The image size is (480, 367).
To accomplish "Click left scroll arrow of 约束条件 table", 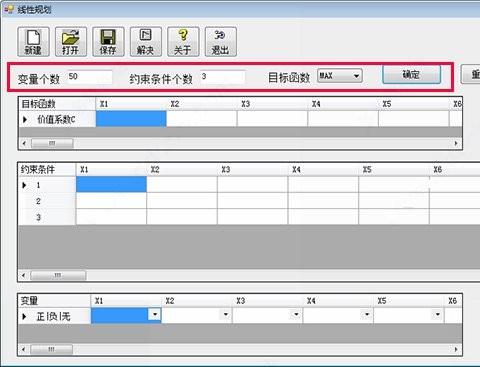I will click(23, 275).
